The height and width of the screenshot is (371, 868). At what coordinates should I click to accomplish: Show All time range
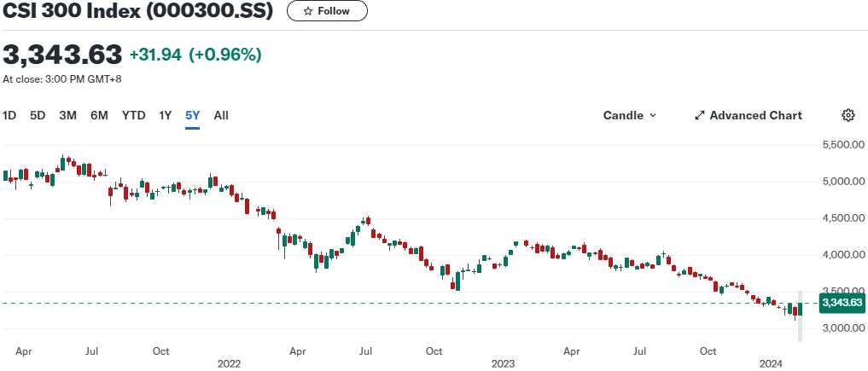tap(221, 115)
